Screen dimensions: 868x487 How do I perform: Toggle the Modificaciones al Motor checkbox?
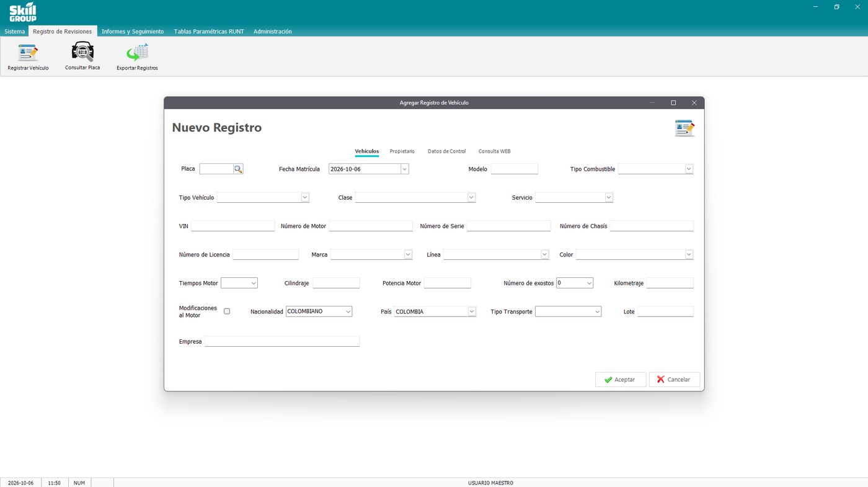226,311
